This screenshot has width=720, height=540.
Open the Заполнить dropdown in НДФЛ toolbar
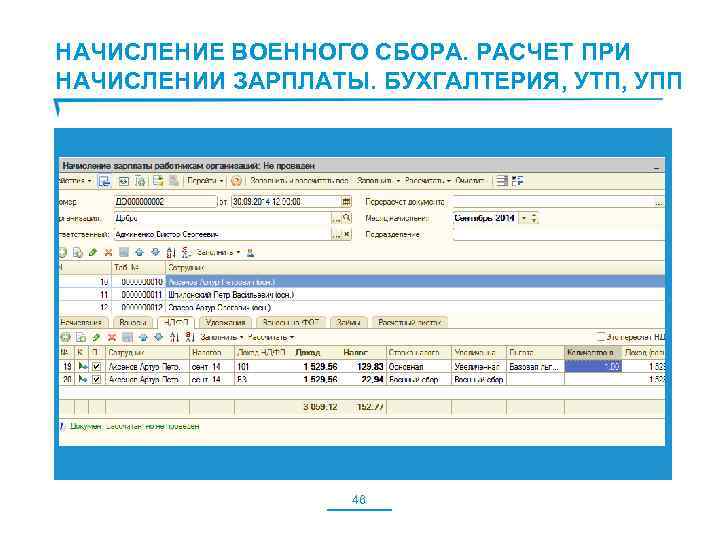221,338
